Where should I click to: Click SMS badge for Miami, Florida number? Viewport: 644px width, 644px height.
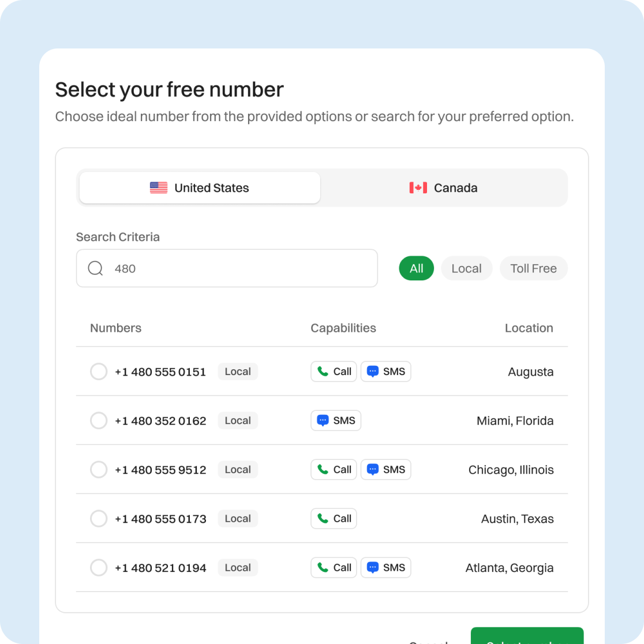click(x=336, y=421)
